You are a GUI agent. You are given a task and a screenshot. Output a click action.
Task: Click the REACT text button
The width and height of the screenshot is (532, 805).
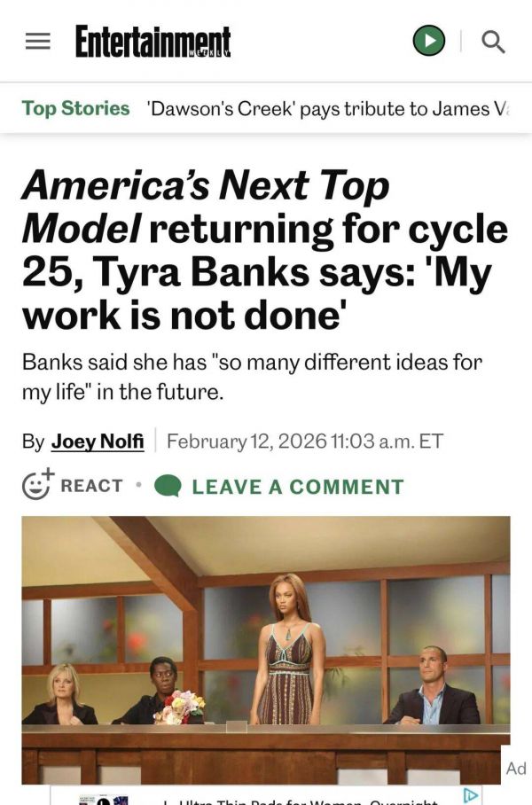91,486
